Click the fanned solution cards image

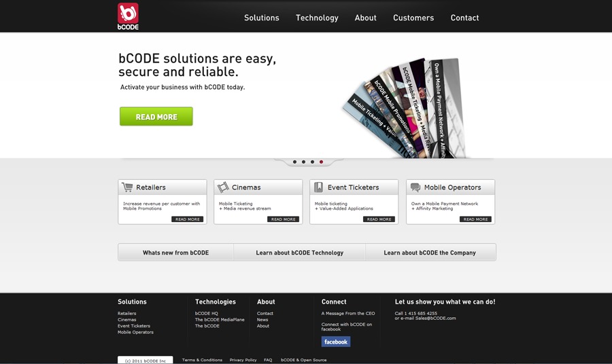coord(406,109)
